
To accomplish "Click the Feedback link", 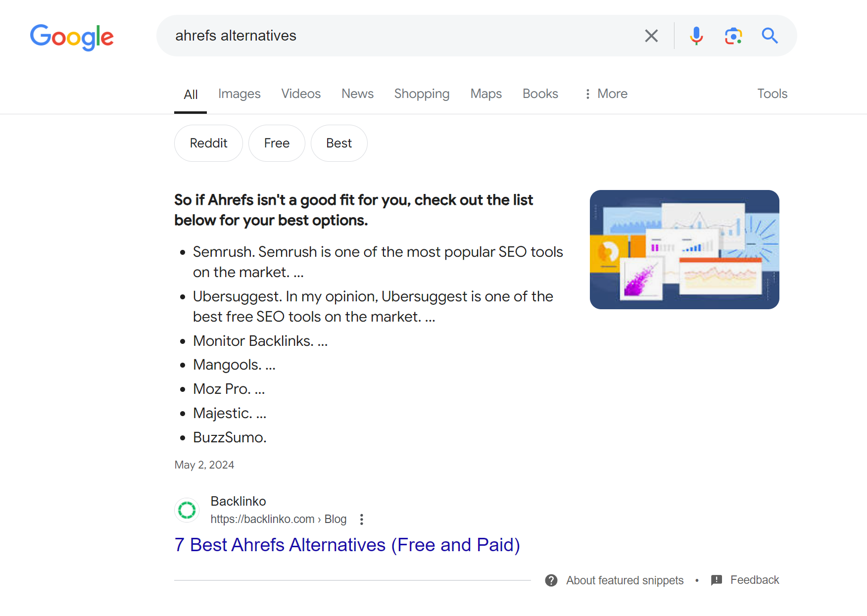I will tap(754, 580).
